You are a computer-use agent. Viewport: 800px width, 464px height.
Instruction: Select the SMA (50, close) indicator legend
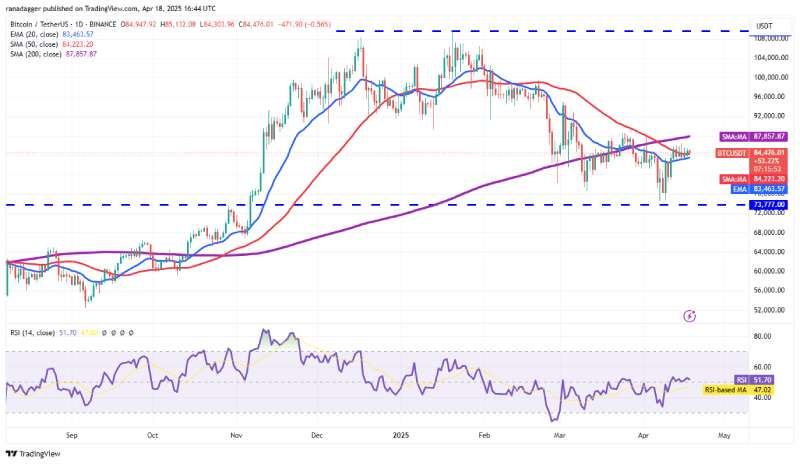tap(52, 44)
